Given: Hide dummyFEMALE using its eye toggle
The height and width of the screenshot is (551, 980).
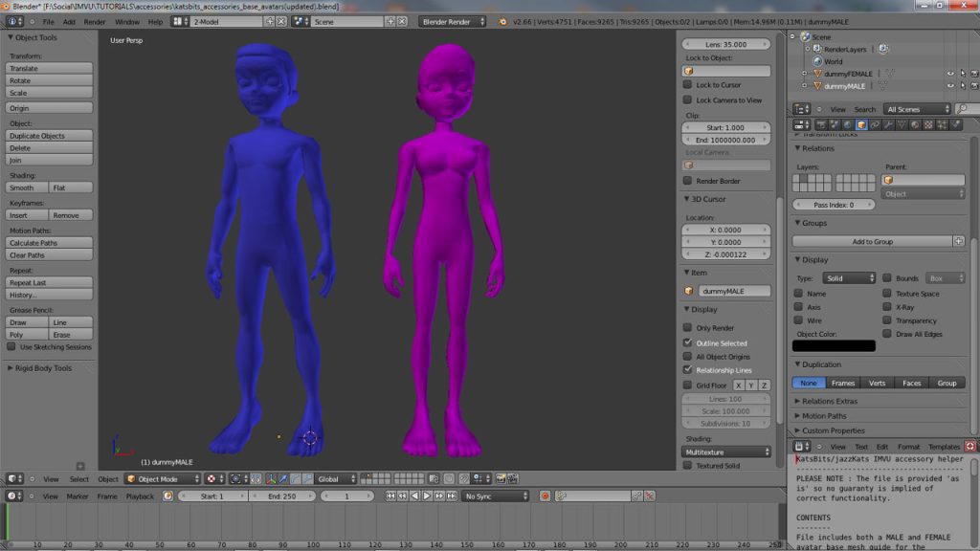Looking at the screenshot, I should coord(950,74).
